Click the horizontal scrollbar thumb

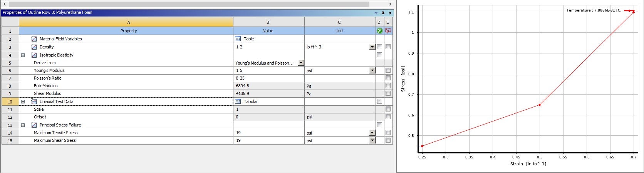pyautogui.click(x=189, y=4)
